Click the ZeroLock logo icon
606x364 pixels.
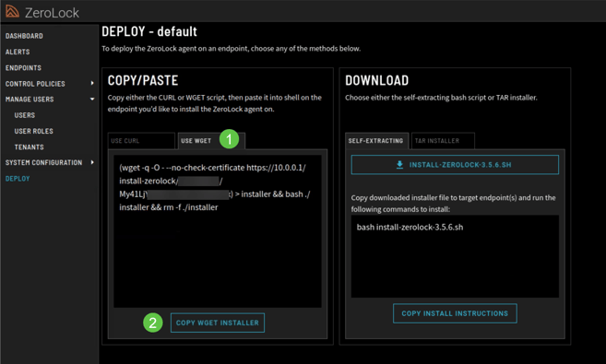[x=12, y=12]
